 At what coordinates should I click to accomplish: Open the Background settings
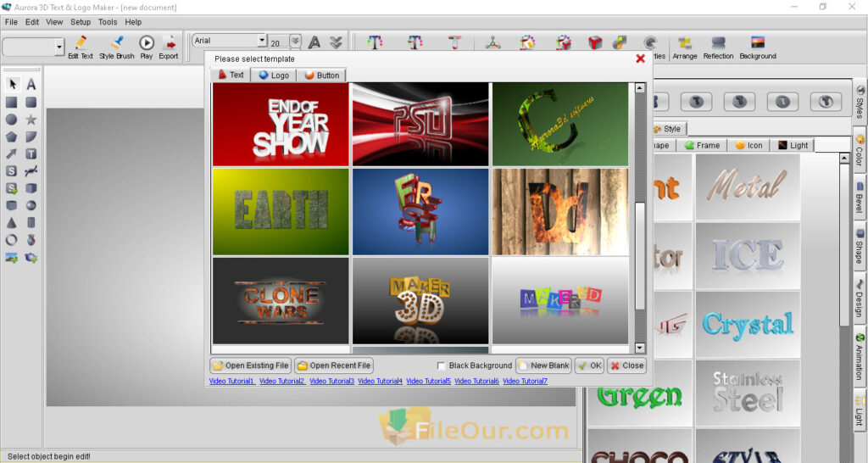[x=758, y=47]
